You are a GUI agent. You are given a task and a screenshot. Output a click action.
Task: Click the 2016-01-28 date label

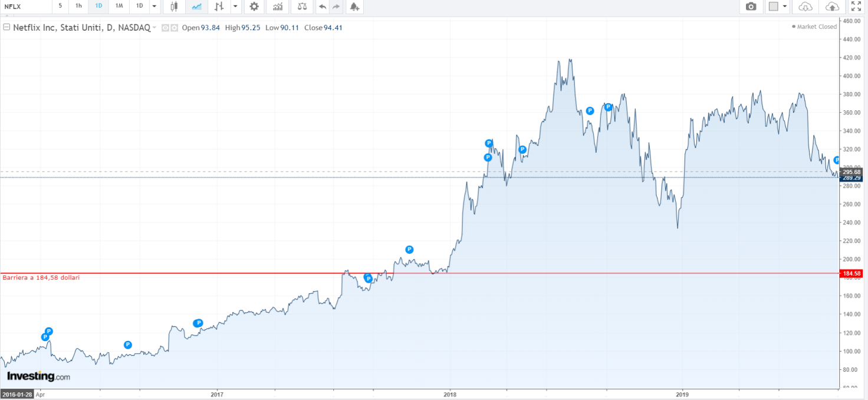point(17,394)
